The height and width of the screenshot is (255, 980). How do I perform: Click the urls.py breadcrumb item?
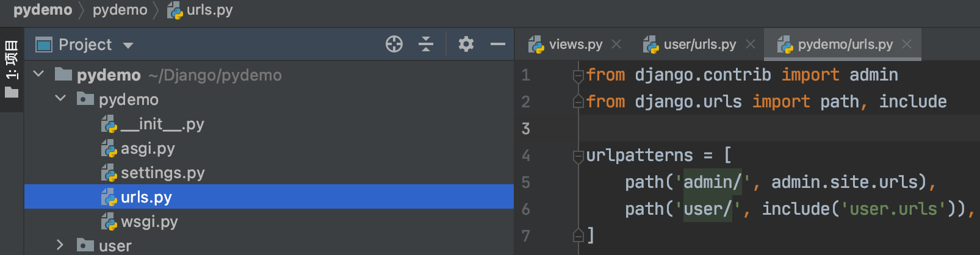click(209, 10)
